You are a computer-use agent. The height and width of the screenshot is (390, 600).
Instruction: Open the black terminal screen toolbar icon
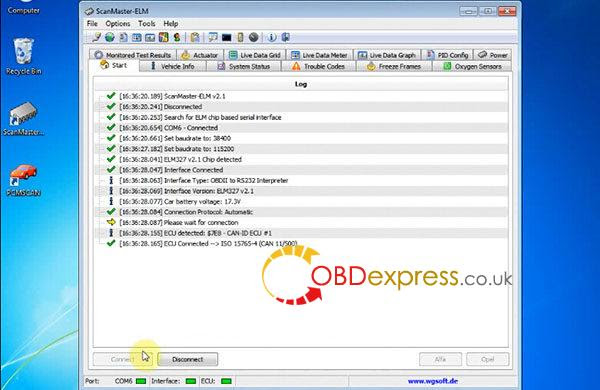coord(227,38)
